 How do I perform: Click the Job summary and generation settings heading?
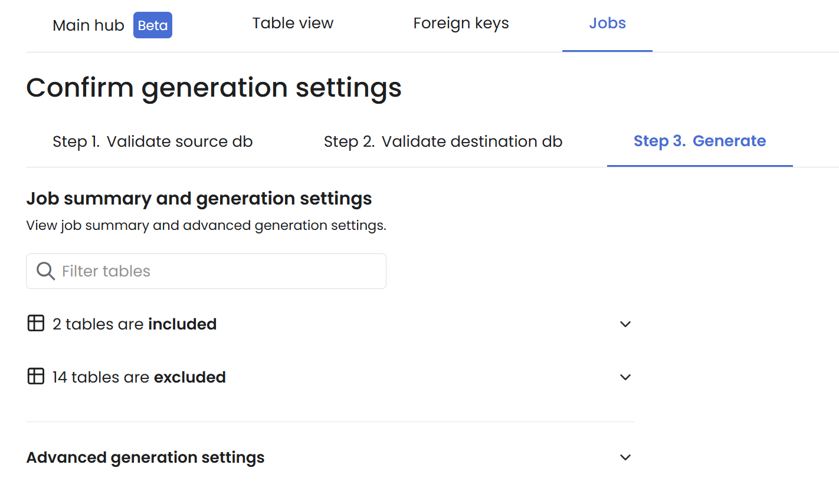coord(199,199)
